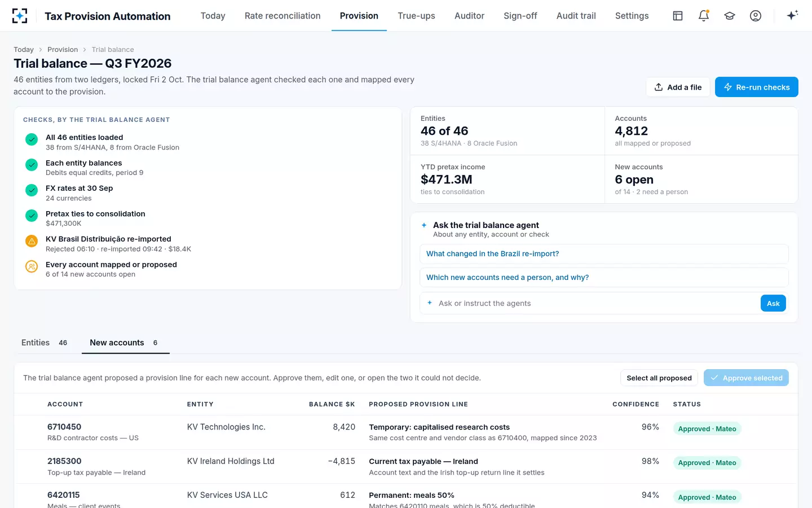This screenshot has height=508, width=812.
Task: Go to the Sign-off tab
Action: [520, 16]
